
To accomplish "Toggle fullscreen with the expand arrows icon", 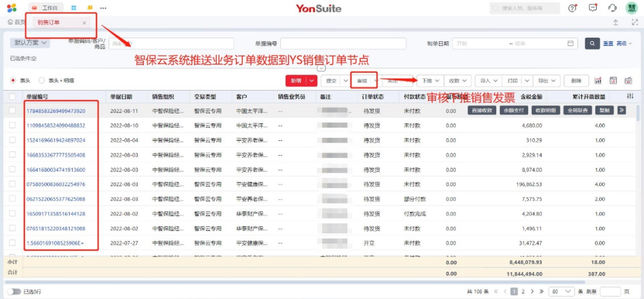I will 634,23.
